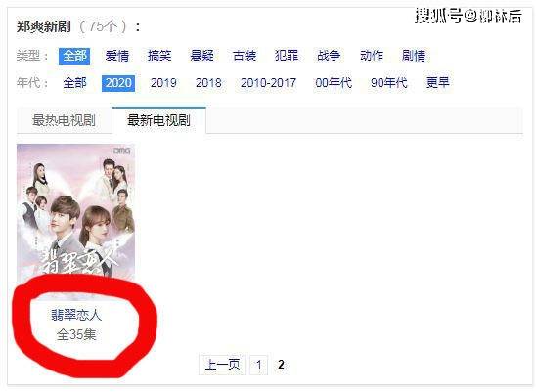The width and height of the screenshot is (536, 392).
Task: Filter dramas by year 2018
Action: [x=208, y=83]
